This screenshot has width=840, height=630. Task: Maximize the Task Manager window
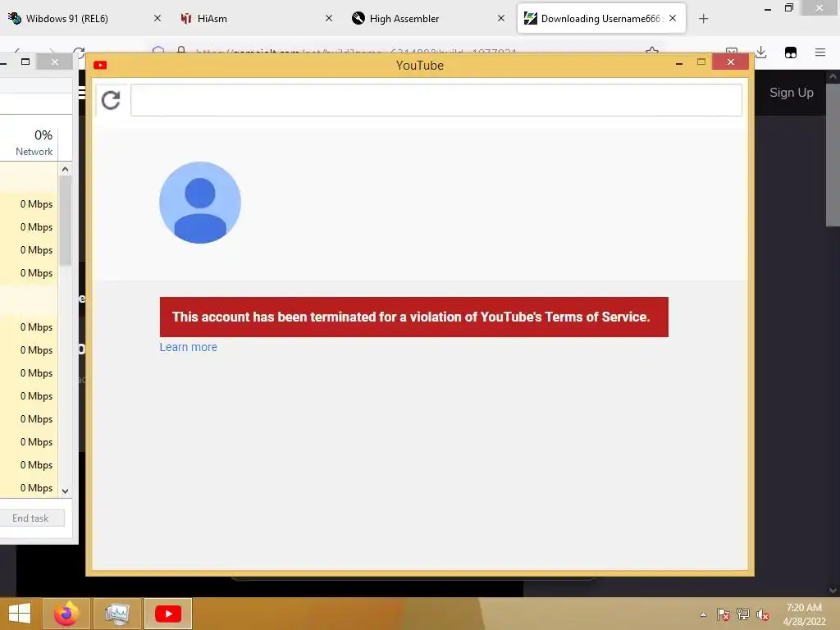[25, 62]
